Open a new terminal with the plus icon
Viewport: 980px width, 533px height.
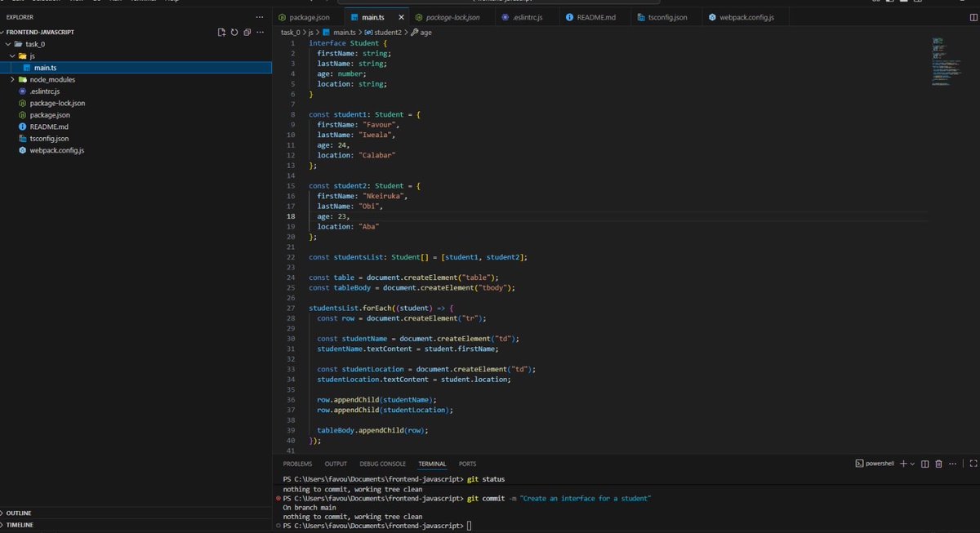(903, 464)
